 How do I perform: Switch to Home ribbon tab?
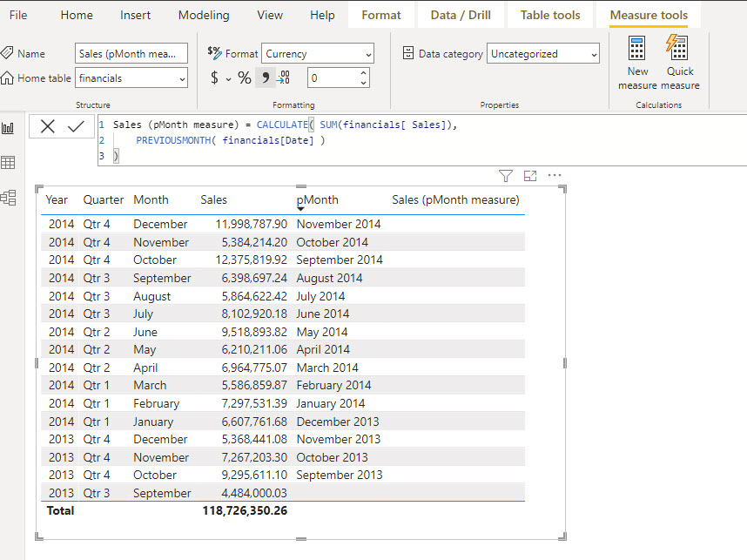pyautogui.click(x=77, y=15)
